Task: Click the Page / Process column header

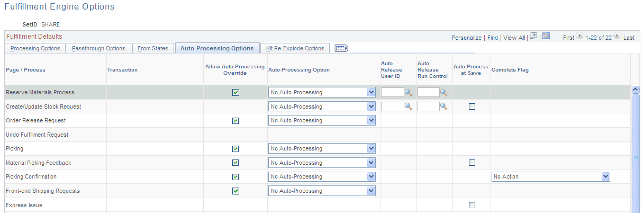Action: pos(25,69)
